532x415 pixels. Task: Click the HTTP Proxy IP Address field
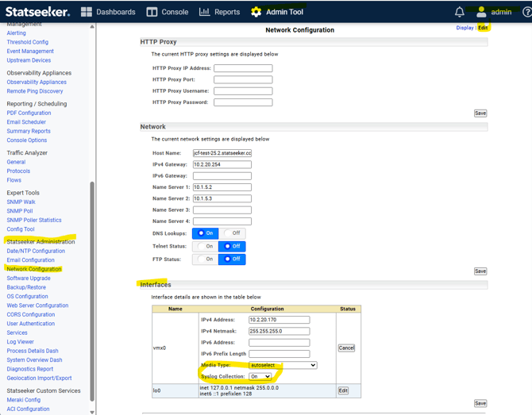(x=243, y=68)
